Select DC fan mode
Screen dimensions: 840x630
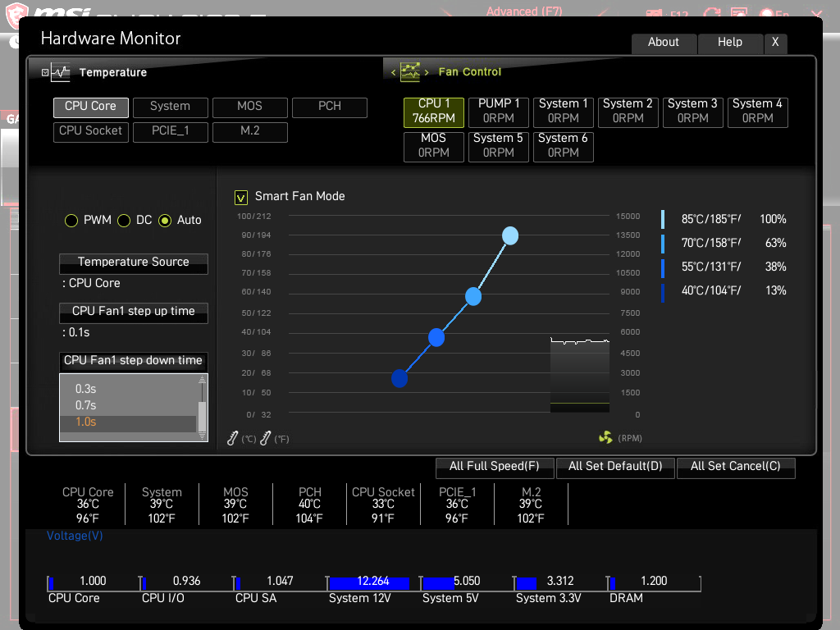pyautogui.click(x=124, y=221)
